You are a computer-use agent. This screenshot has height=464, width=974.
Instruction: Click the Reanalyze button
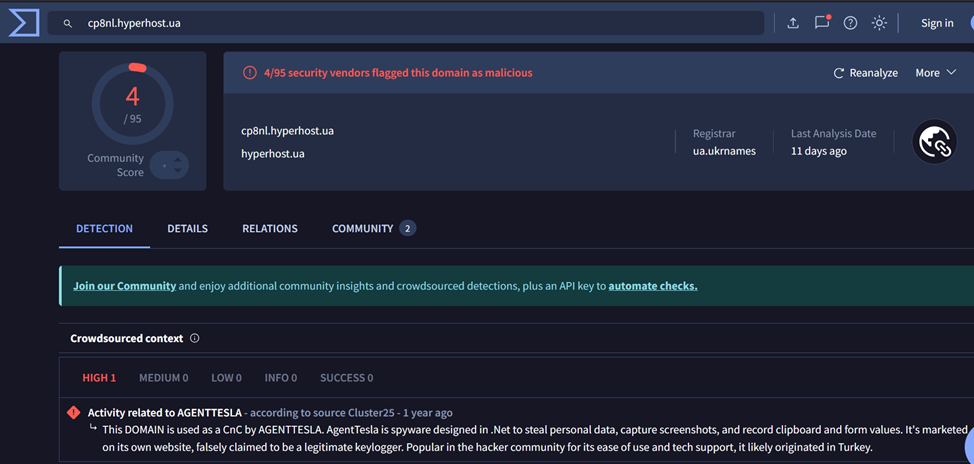point(865,73)
